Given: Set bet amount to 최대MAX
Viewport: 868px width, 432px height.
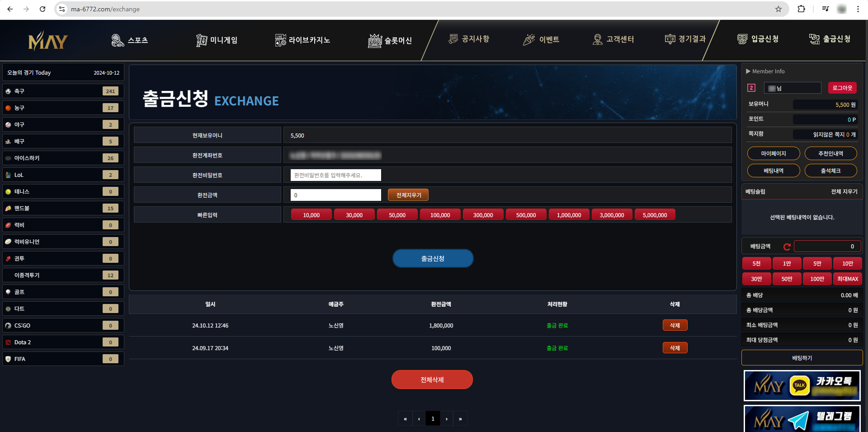Looking at the screenshot, I should pos(848,279).
